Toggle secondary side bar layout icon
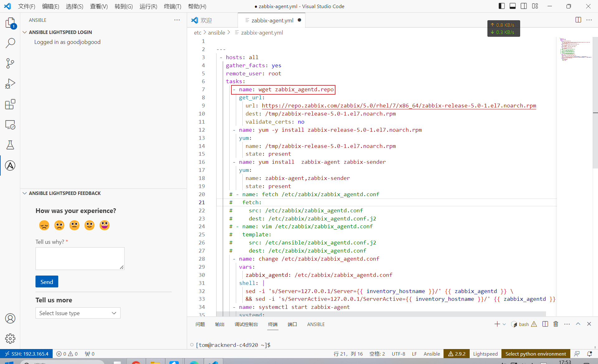The height and width of the screenshot is (364, 598). [524, 6]
